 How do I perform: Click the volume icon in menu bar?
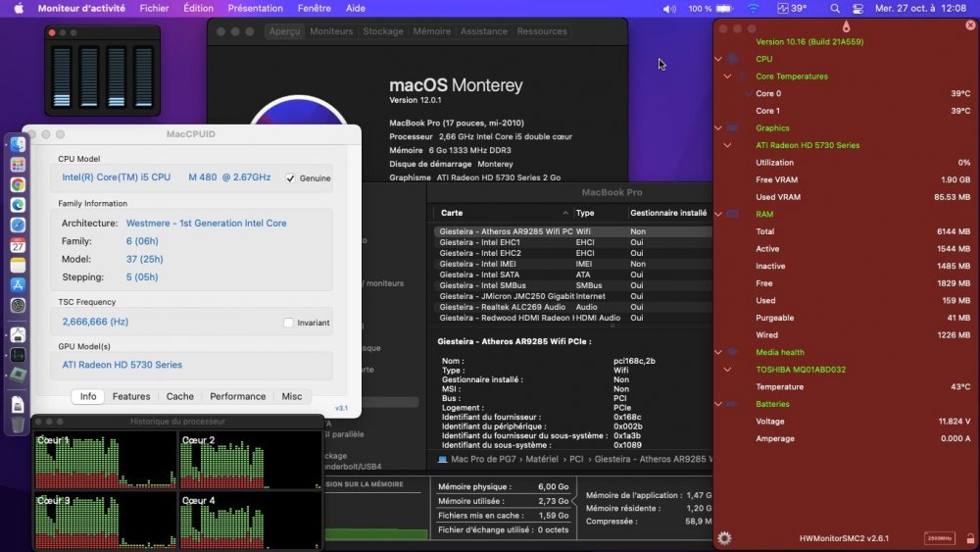668,9
